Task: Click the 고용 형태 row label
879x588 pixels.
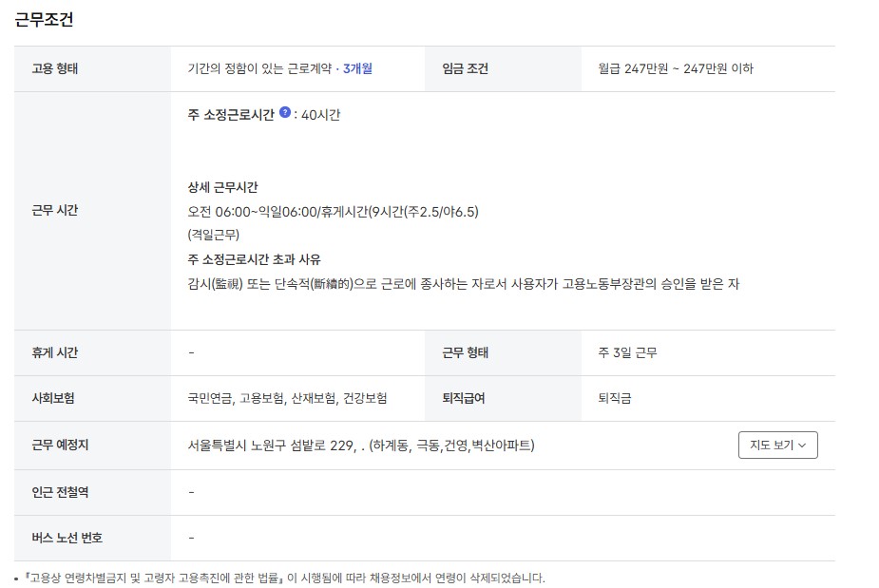Action: coord(55,68)
